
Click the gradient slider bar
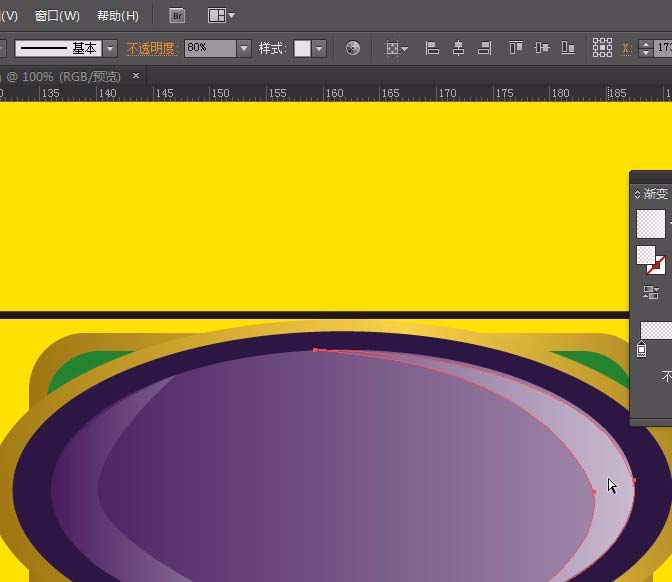click(656, 330)
